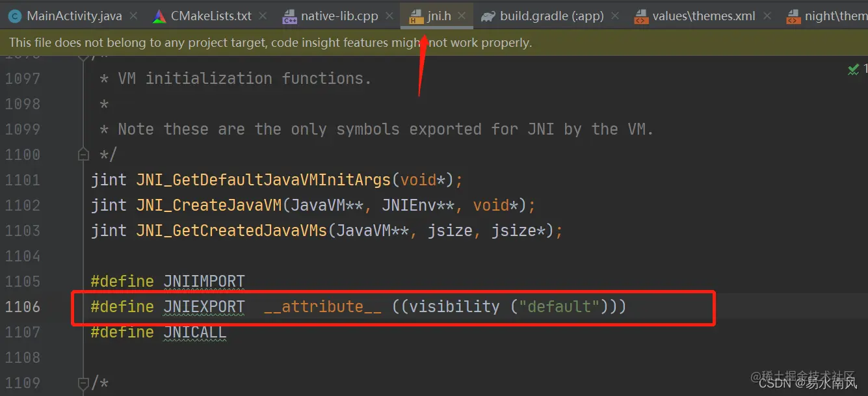
Task: Click line number 1104 in the gutter
Action: pos(23,256)
